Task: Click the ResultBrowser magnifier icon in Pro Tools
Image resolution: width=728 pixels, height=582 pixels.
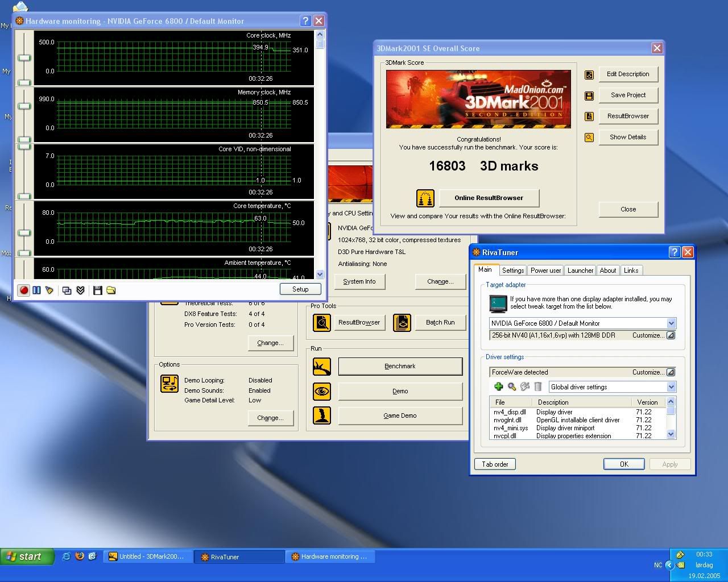Action: pos(322,323)
